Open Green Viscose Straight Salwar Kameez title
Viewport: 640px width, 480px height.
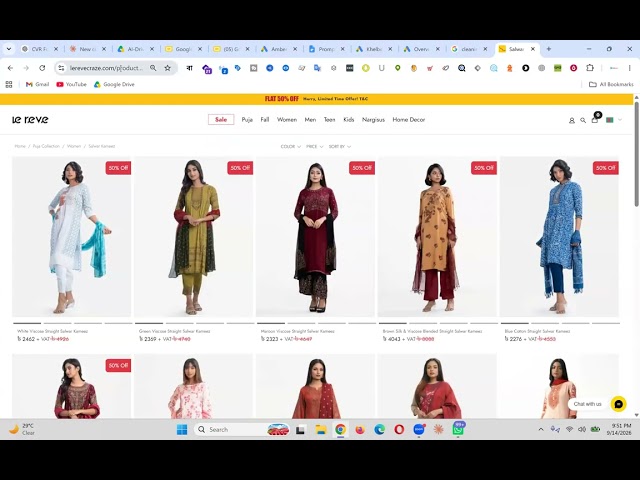tap(175, 331)
